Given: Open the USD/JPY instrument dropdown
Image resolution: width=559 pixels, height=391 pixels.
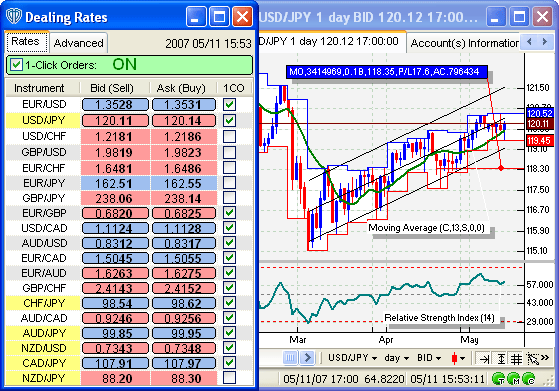Looking at the screenshot, I should pos(353,358).
